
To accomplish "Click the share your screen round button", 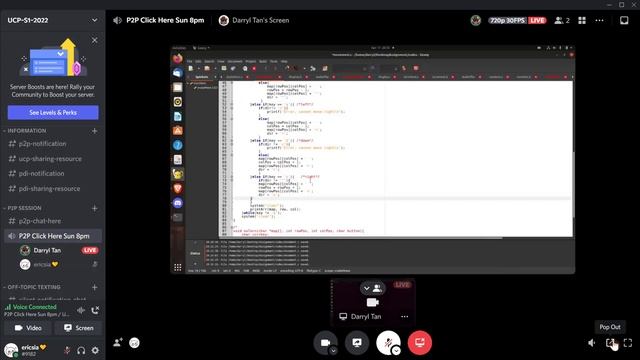I will point(357,342).
